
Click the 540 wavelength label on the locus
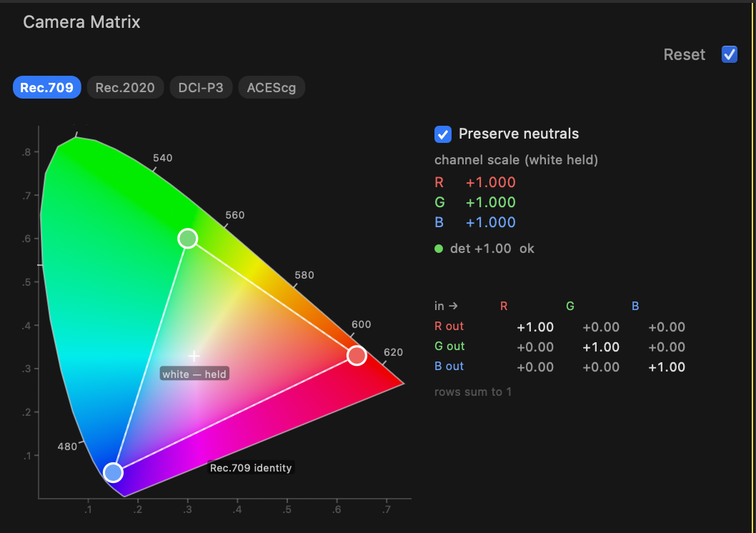pos(162,158)
